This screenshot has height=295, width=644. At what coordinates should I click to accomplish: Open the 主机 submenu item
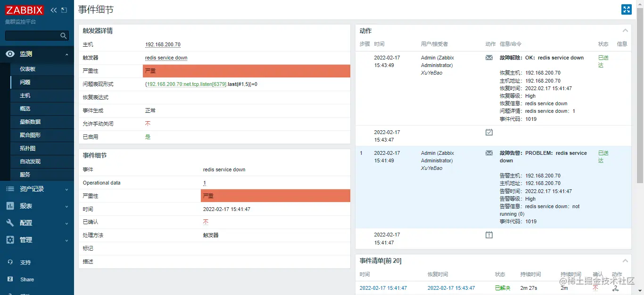25,95
